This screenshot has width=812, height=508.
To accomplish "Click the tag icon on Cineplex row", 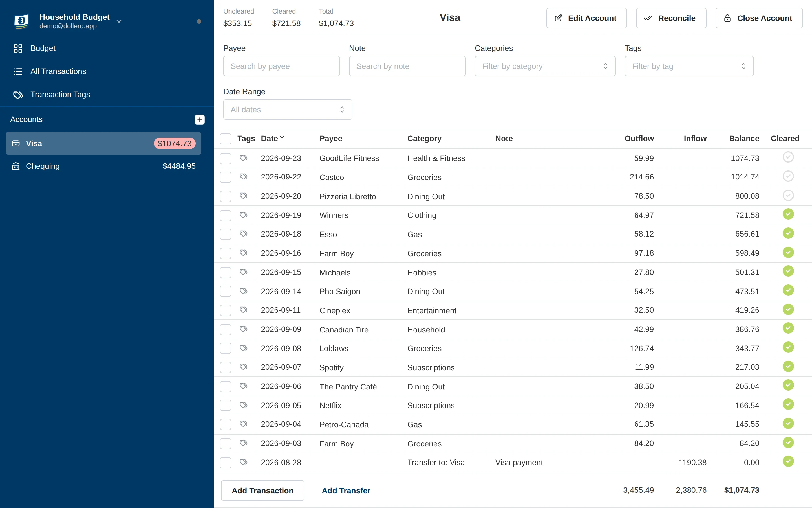I will (244, 310).
